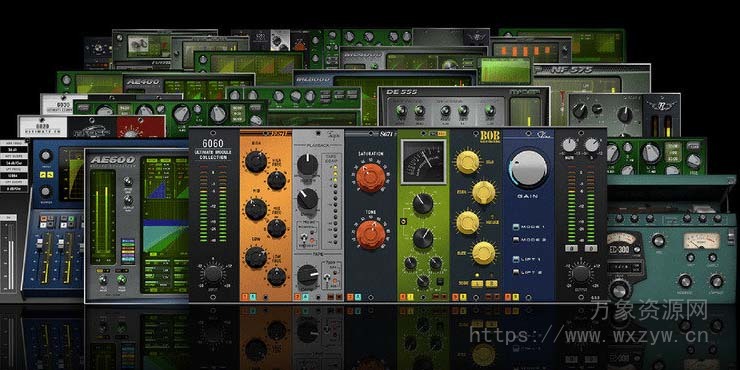This screenshot has width=740, height=370.
Task: Click the left yellow button at BOB module bottom
Action: pyautogui.click(x=477, y=283)
